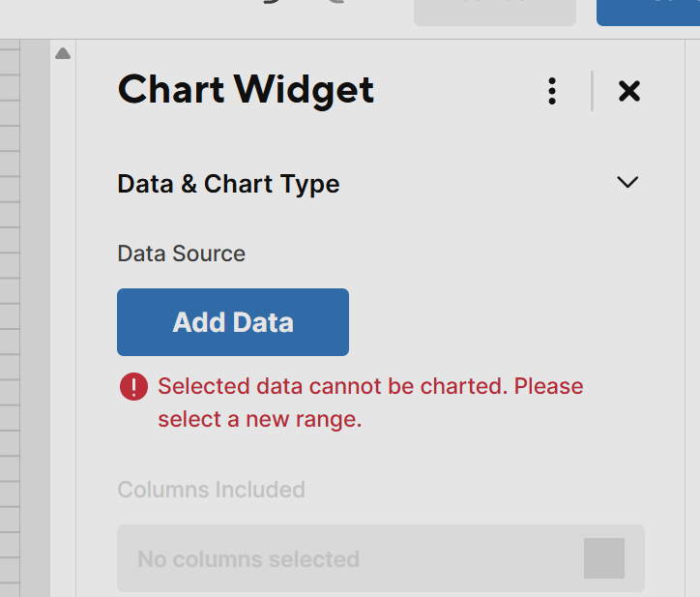Click the red error alert icon
The width and height of the screenshot is (700, 597).
(133, 387)
